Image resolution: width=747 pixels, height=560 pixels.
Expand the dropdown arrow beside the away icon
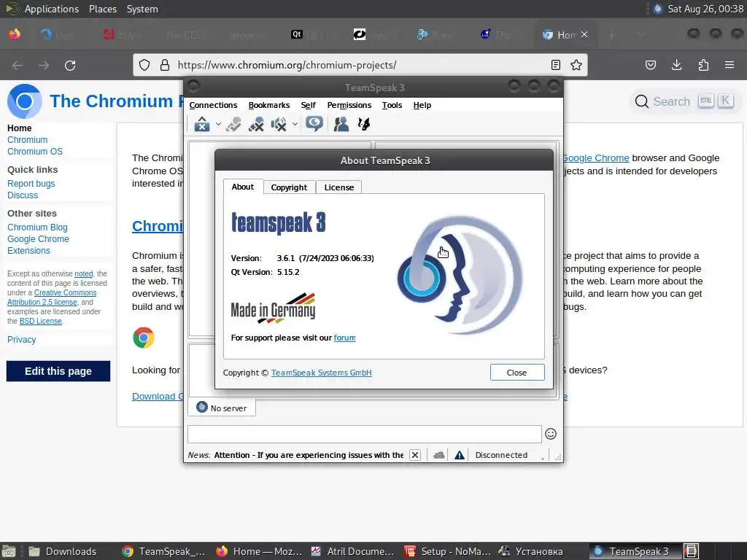(218, 124)
